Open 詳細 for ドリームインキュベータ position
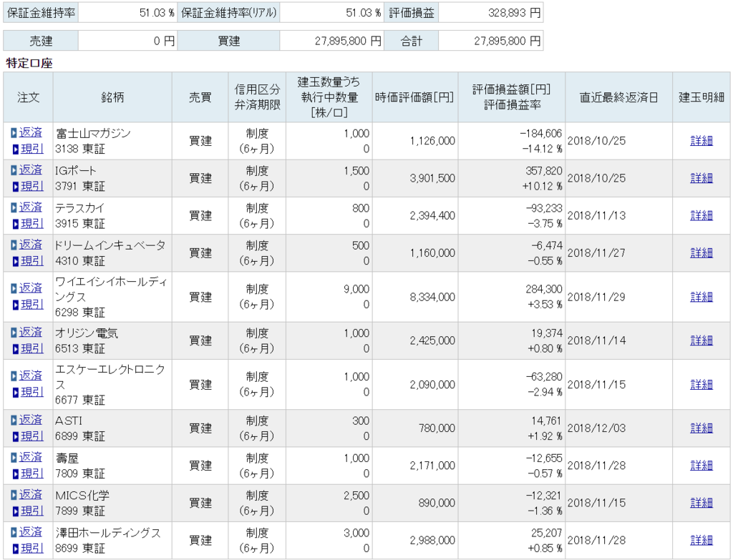This screenshot has width=733, height=560. pos(702,252)
